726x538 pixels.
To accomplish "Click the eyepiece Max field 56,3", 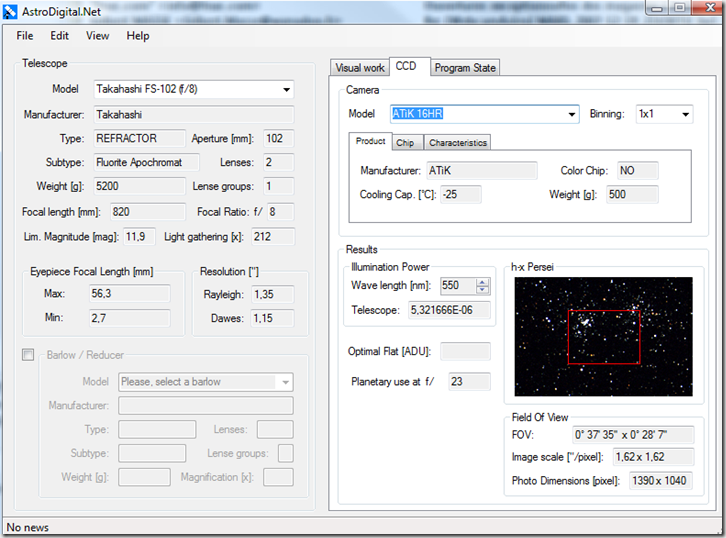I will [x=130, y=294].
